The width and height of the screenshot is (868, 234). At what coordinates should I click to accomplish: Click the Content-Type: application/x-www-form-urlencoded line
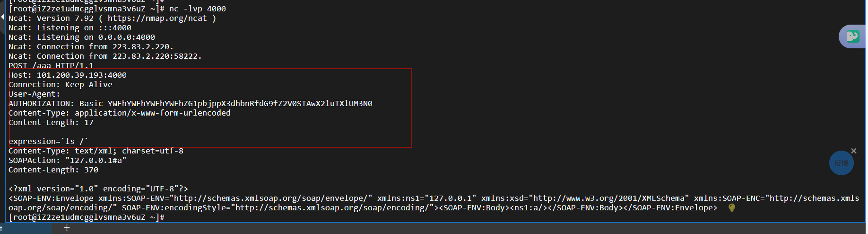click(120, 113)
